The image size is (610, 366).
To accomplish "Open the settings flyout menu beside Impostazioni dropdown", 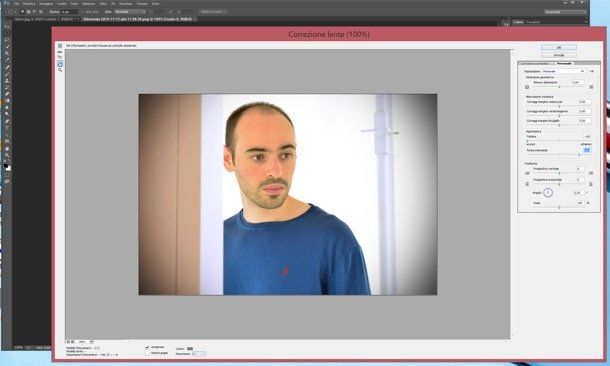I will pos(592,71).
